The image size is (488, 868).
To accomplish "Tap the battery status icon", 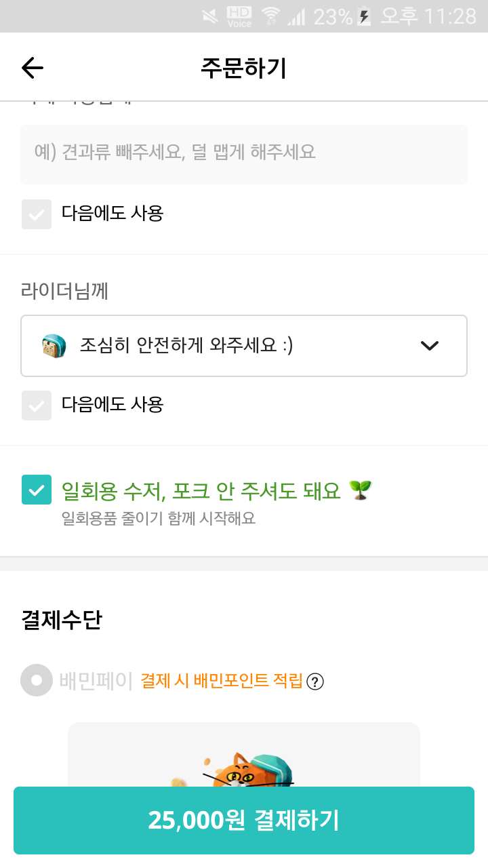I will point(365,16).
